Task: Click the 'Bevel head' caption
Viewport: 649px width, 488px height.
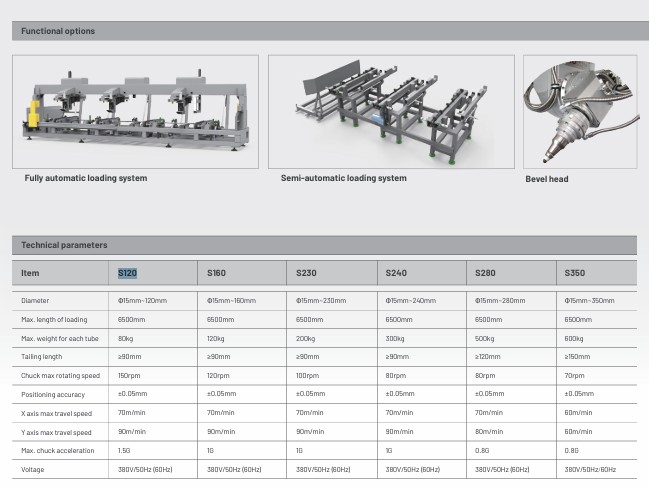Action: click(x=546, y=180)
